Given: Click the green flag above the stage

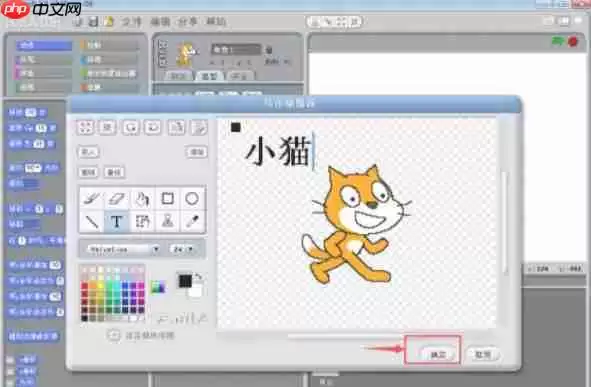Looking at the screenshot, I should click(x=557, y=41).
